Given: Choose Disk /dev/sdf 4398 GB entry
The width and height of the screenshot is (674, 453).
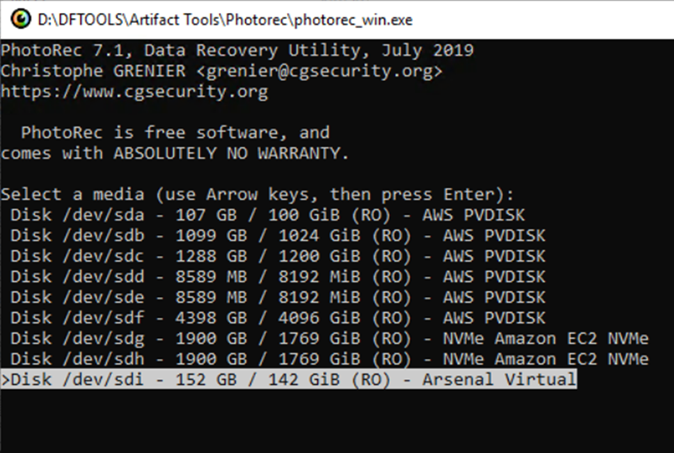Looking at the screenshot, I should (278, 318).
